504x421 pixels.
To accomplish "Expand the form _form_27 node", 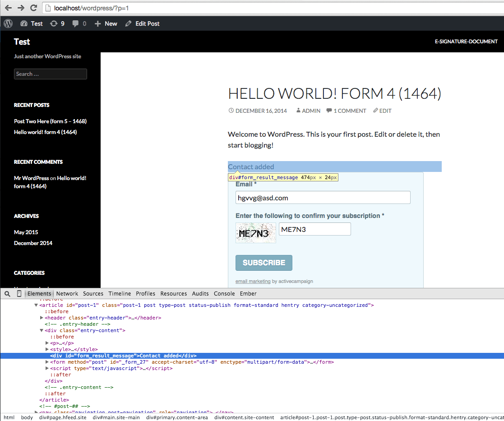I will click(x=47, y=362).
